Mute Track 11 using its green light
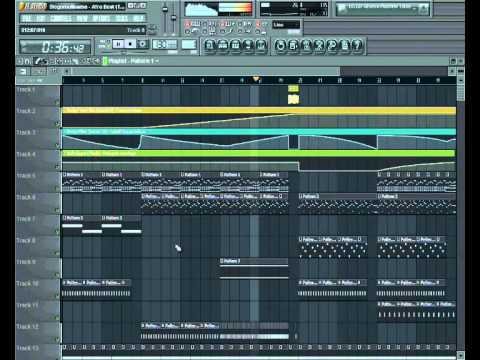 (x=57, y=318)
